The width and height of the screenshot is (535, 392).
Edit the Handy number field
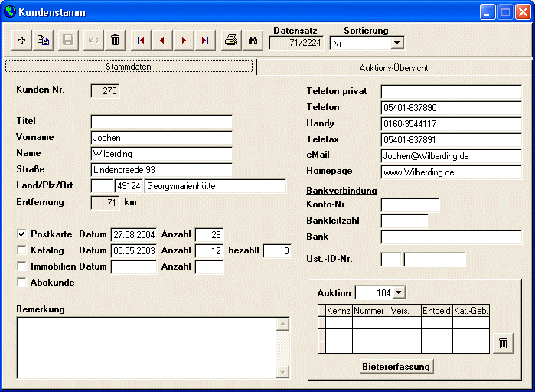[x=452, y=124]
